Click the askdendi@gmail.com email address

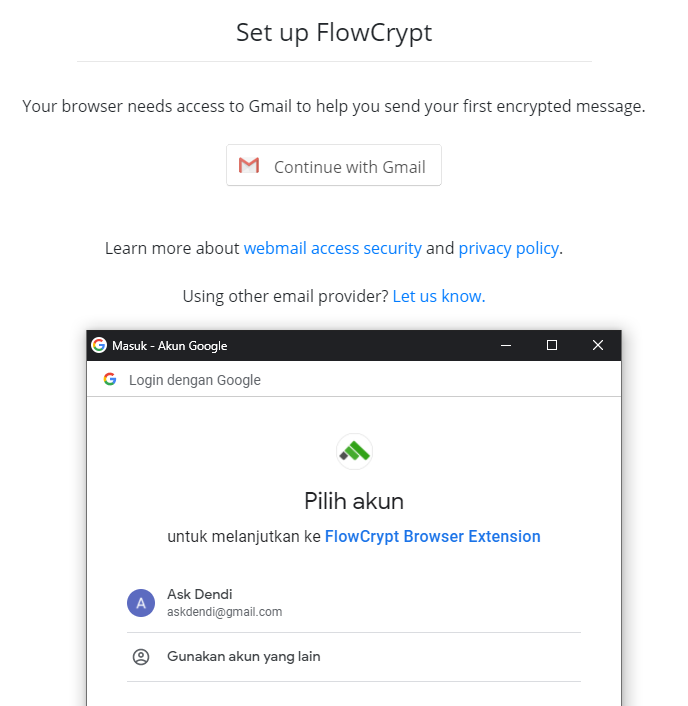coord(225,612)
